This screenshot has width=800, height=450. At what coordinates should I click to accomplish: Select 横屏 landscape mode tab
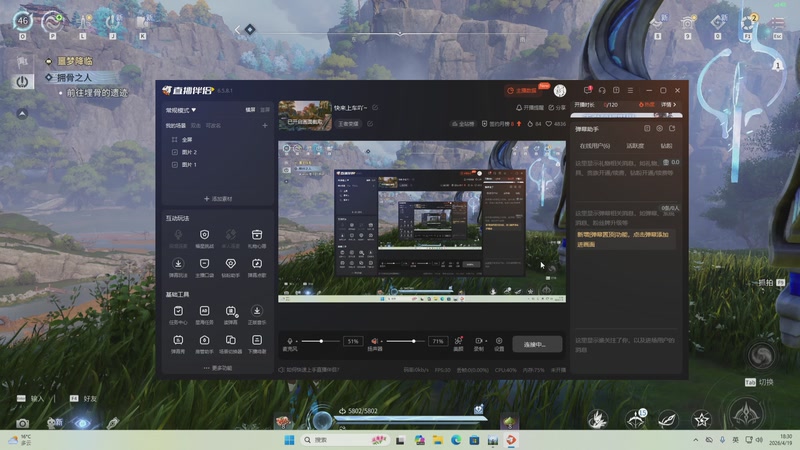point(250,110)
